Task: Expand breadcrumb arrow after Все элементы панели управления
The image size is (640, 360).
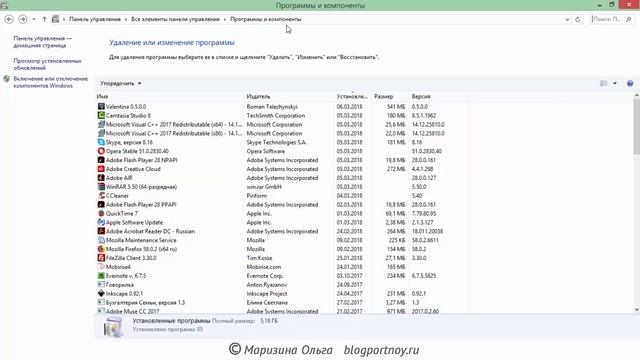Action: 225,19
